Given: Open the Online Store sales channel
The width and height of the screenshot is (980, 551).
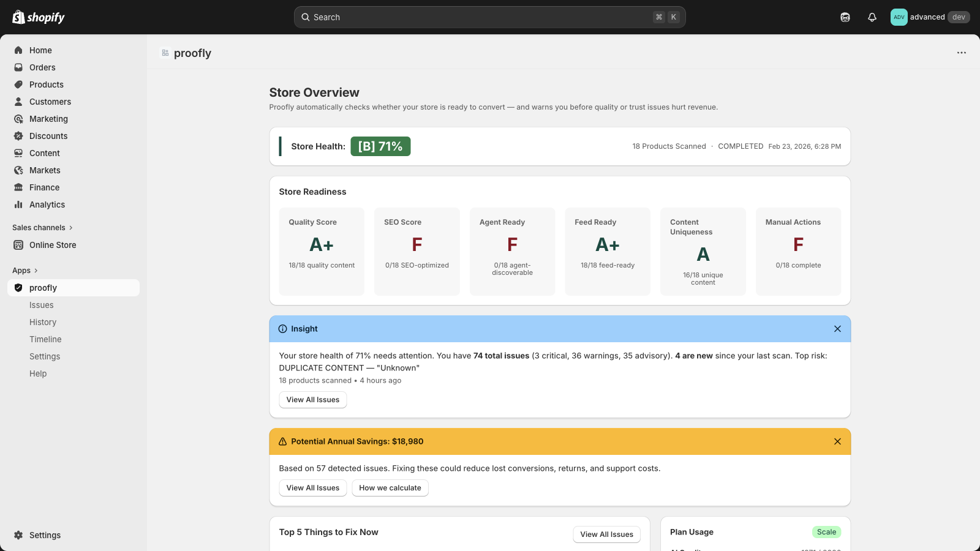Looking at the screenshot, I should (53, 245).
